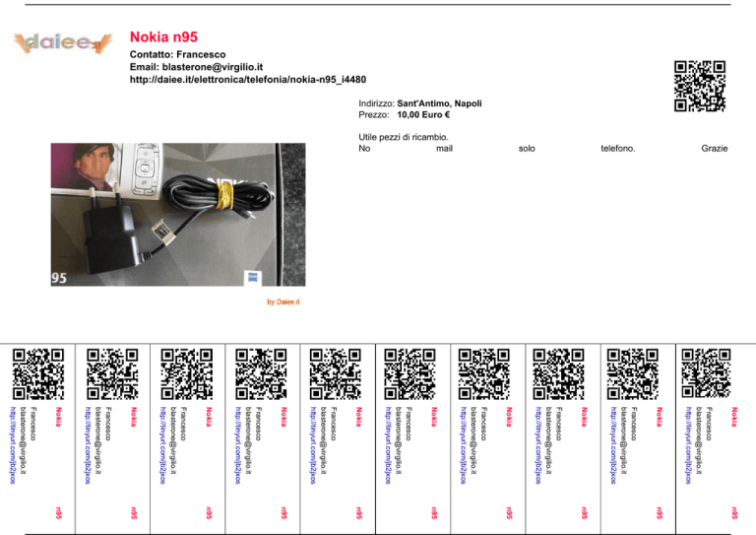Click the "Grazie" word in the description
756x535 pixels.
(x=714, y=149)
